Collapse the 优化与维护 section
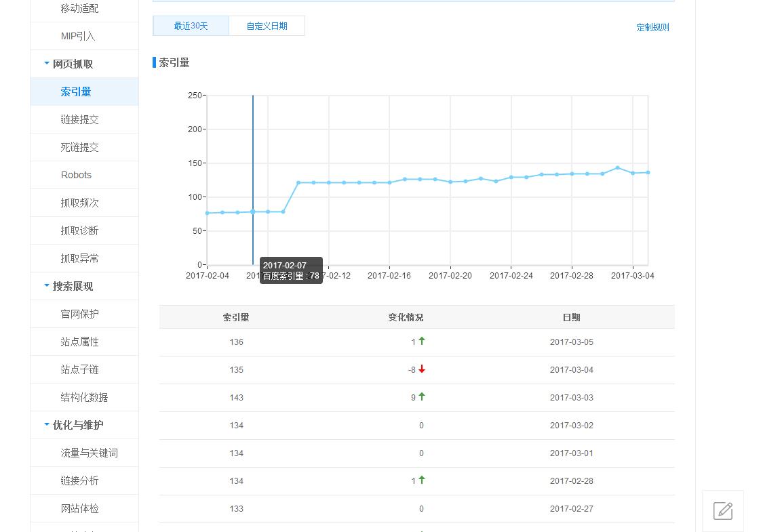The image size is (782, 532). point(47,425)
